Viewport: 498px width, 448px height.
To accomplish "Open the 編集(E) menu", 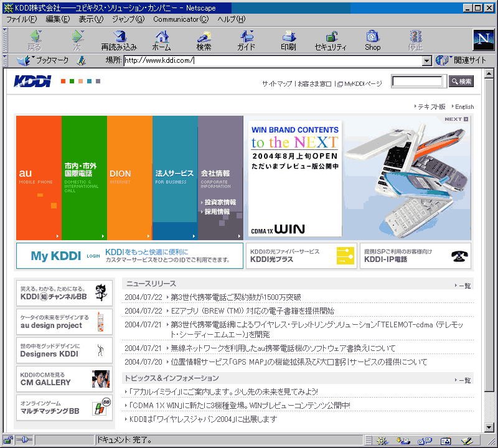I will (x=58, y=19).
